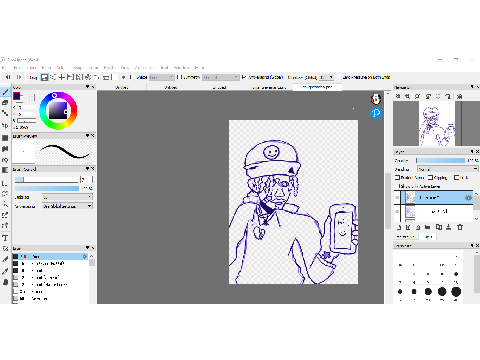Open the layer Blending mode dropdown
The image size is (480, 360).
point(448,169)
